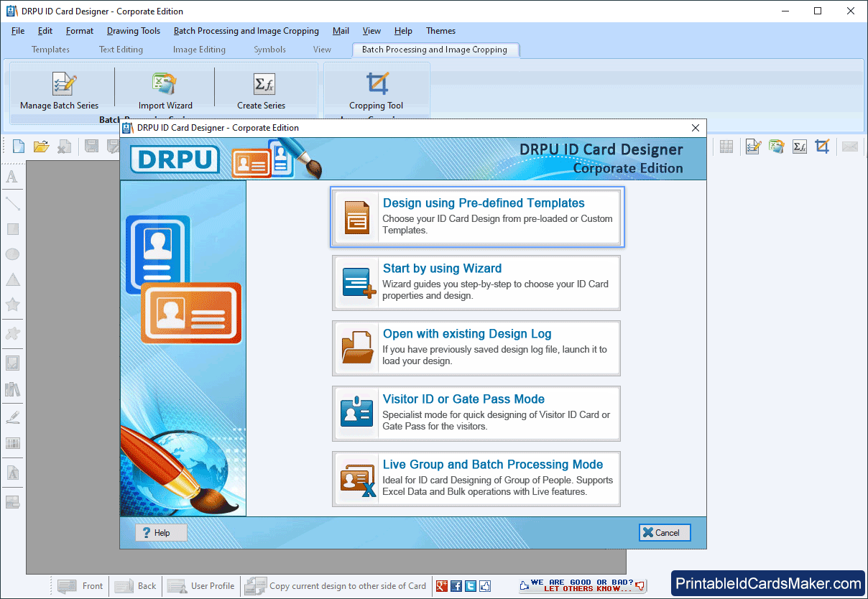Click the Back card side button
Viewport: 868px width, 599px height.
tap(136, 586)
